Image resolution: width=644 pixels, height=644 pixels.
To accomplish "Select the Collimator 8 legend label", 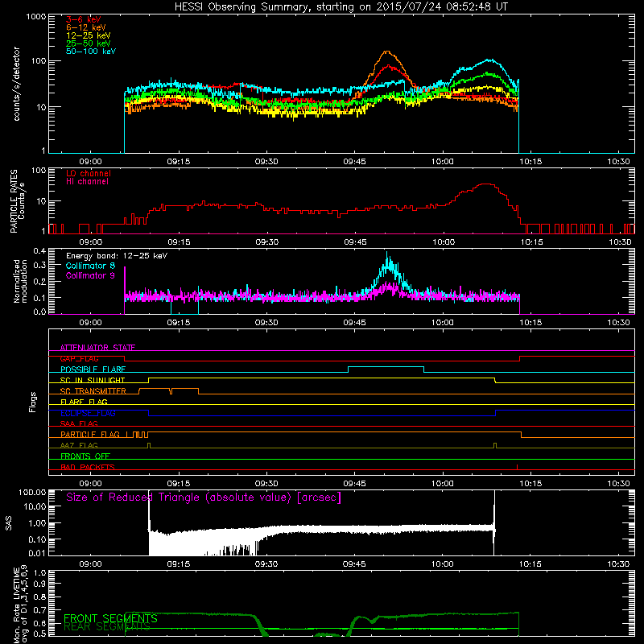I will tap(90, 266).
